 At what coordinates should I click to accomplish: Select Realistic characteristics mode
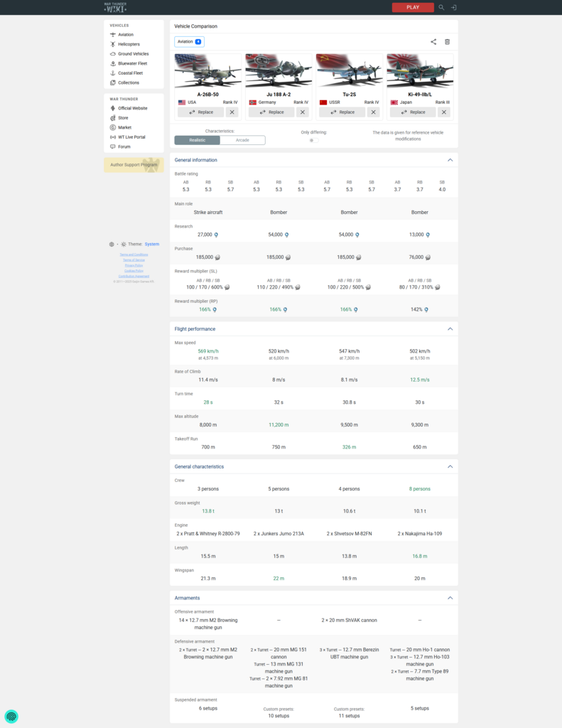[x=198, y=140]
